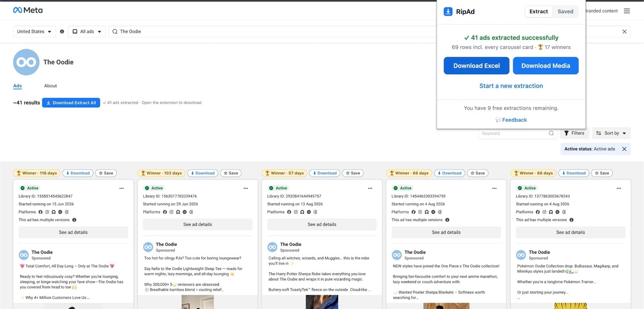The width and height of the screenshot is (644, 309).
Task: See ad details for Library ID 1454463303394759
Action: [446, 232]
